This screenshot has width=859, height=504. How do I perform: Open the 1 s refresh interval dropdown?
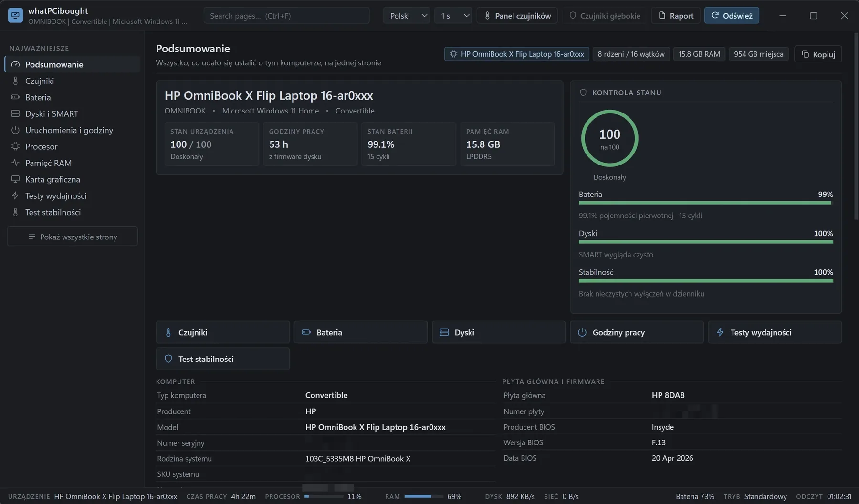pos(453,16)
